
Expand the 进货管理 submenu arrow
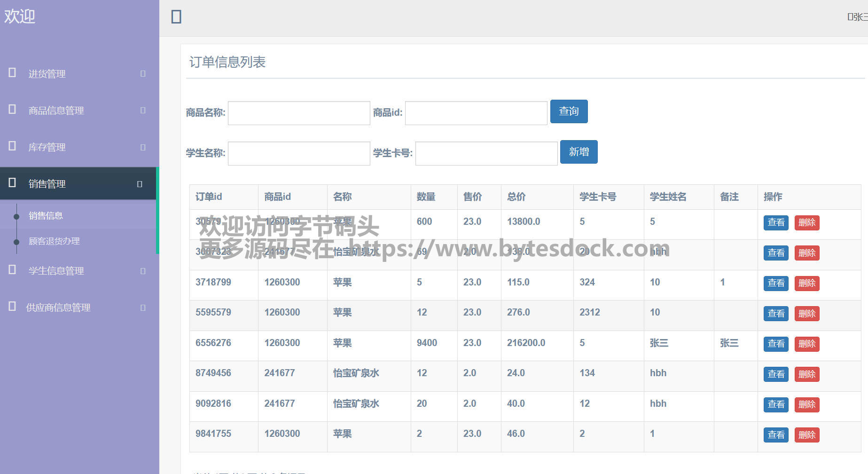click(143, 74)
